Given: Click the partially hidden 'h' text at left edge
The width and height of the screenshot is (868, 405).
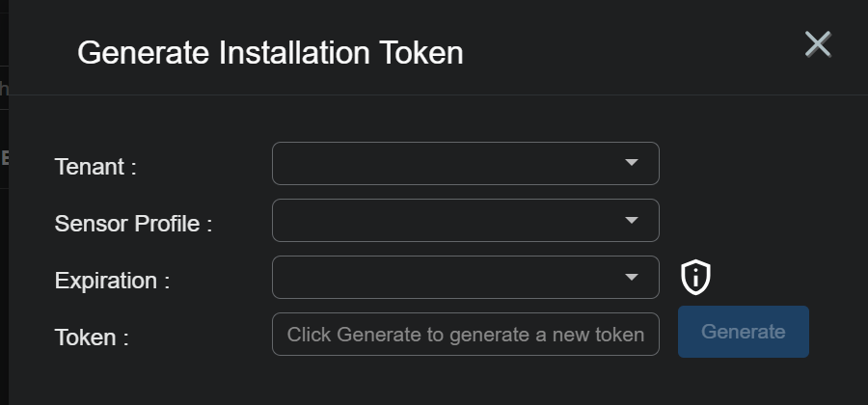Looking at the screenshot, I should 4,90.
